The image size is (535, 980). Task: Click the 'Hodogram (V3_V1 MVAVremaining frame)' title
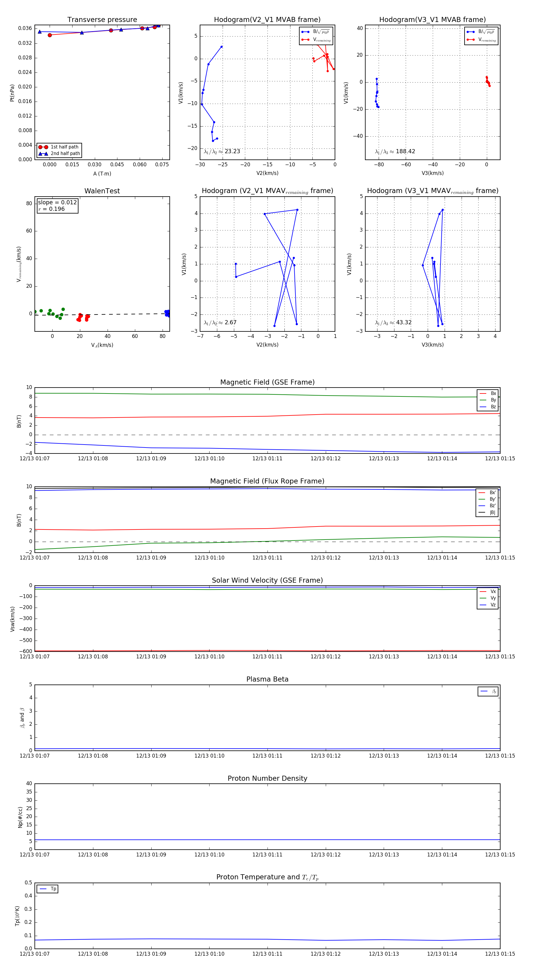click(x=432, y=191)
